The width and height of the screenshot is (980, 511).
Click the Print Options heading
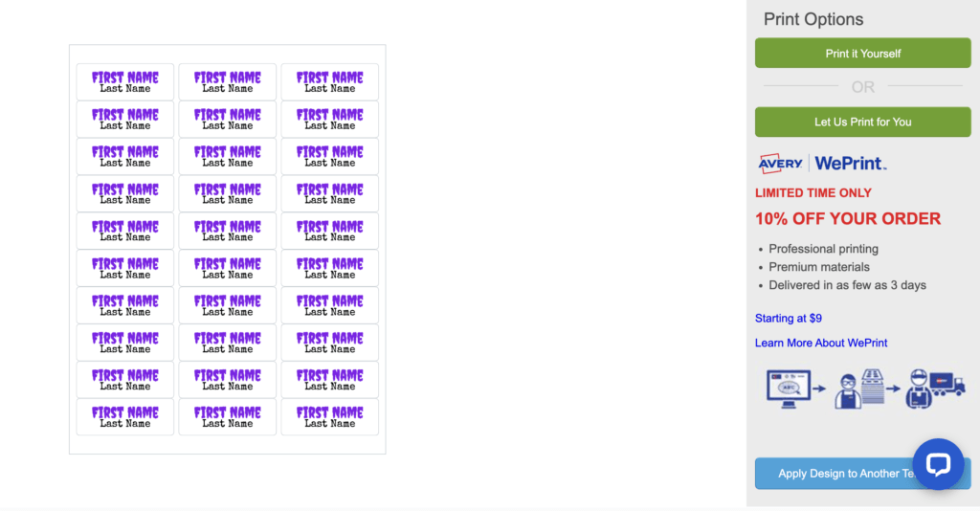(813, 19)
